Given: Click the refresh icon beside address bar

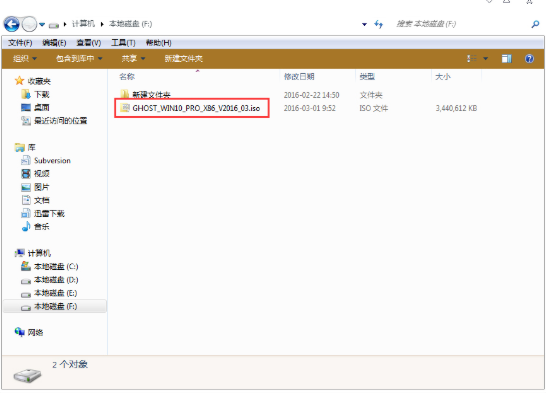Looking at the screenshot, I should (x=379, y=24).
